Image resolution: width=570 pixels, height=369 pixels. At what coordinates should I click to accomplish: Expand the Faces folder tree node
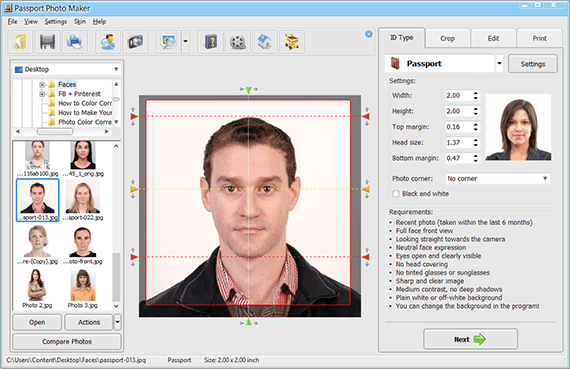42,85
